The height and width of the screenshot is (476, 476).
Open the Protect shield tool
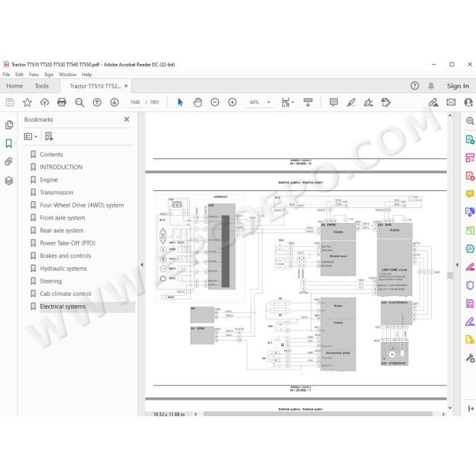point(470,286)
